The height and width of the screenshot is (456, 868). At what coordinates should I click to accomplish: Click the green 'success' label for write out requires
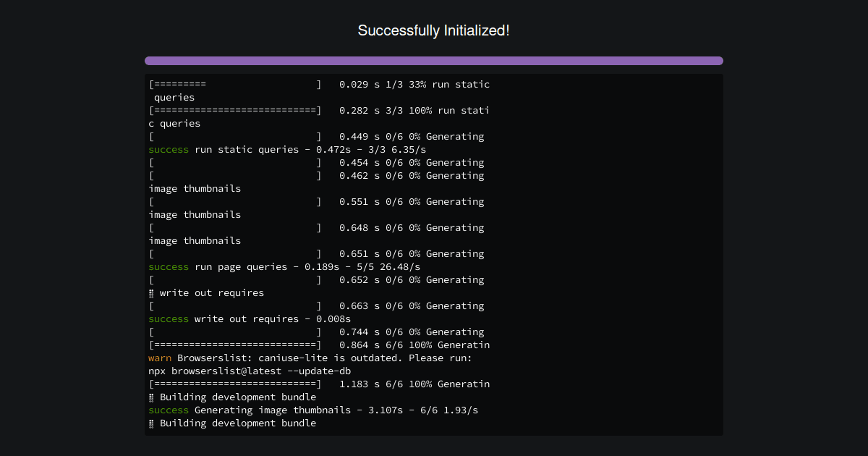point(169,318)
